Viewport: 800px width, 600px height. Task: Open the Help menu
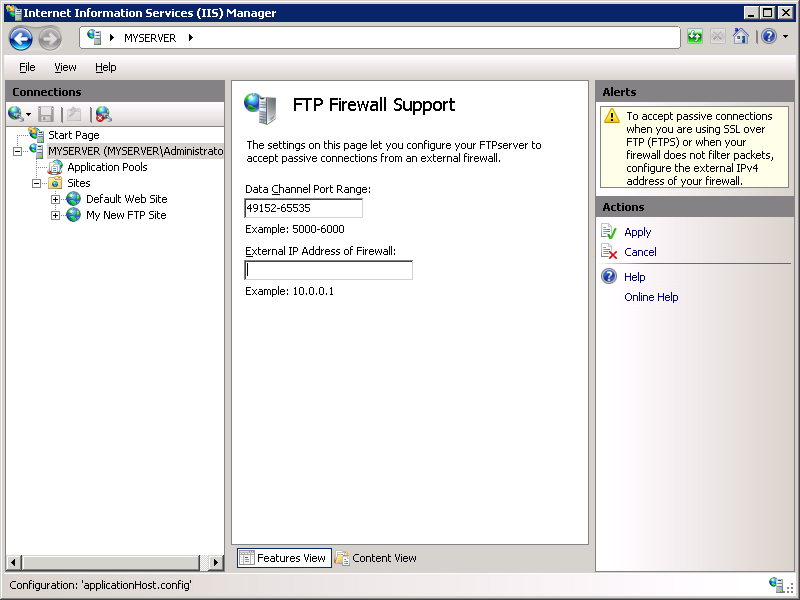pos(106,67)
